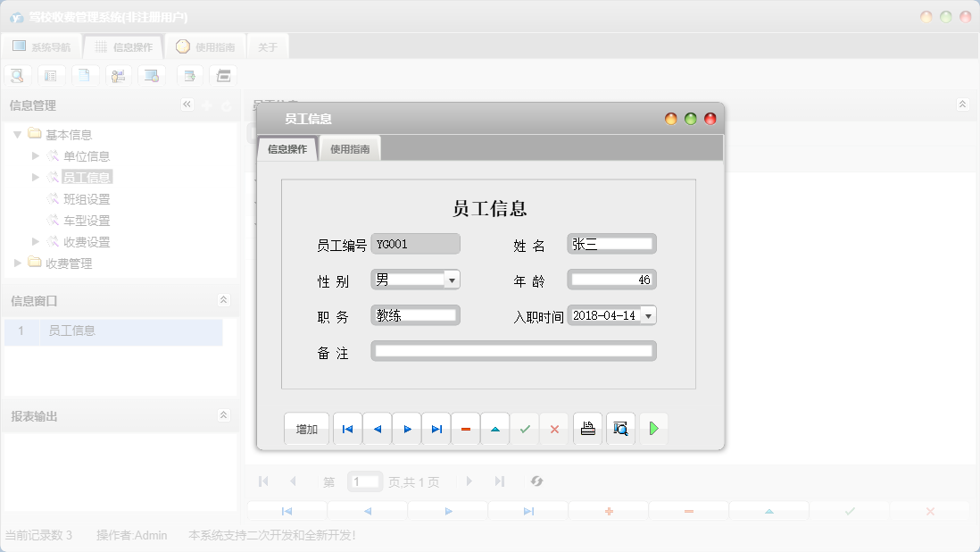This screenshot has height=552, width=980.
Task: Click the 姓名 field containing 张三
Action: click(611, 244)
